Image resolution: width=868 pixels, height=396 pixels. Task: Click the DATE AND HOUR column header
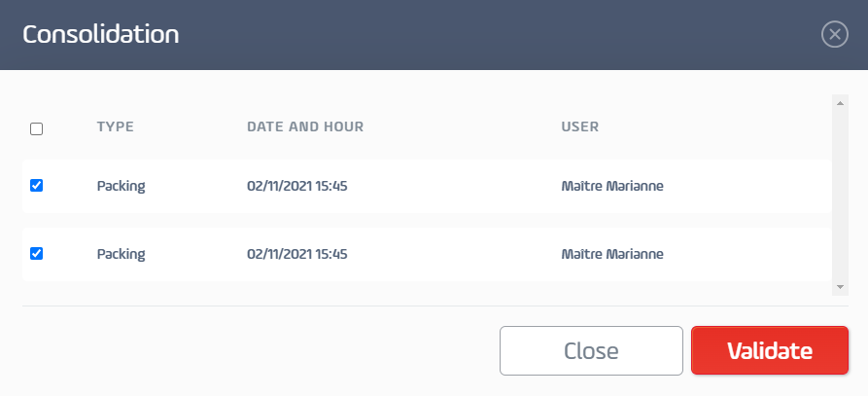click(x=305, y=126)
